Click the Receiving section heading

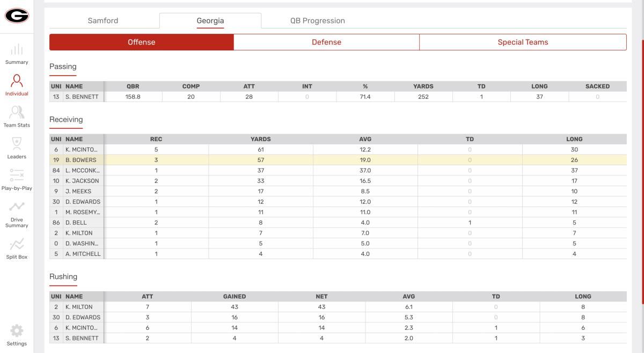[66, 119]
